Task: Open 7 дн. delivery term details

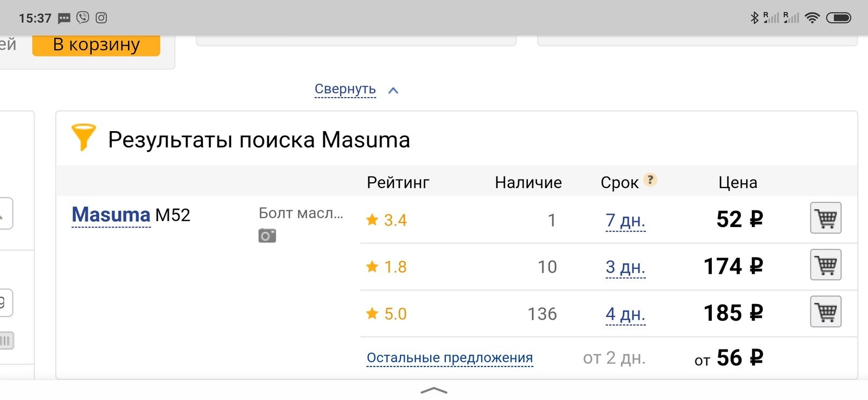Action: point(626,221)
